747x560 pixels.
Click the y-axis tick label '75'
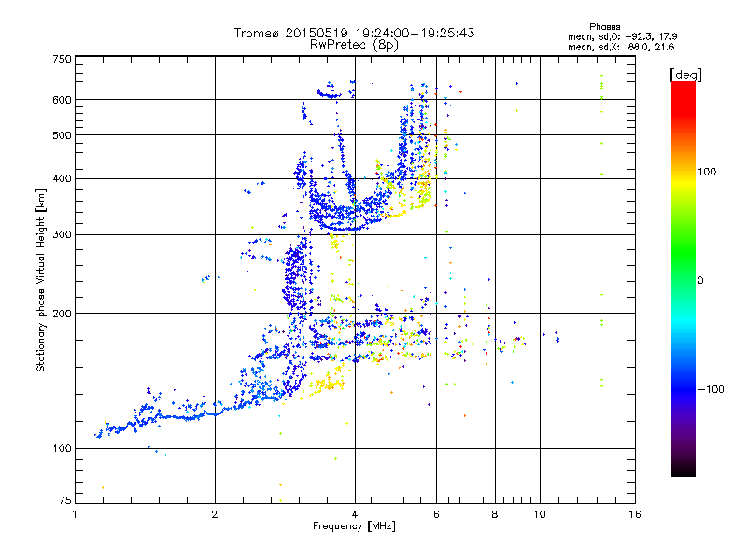(64, 500)
